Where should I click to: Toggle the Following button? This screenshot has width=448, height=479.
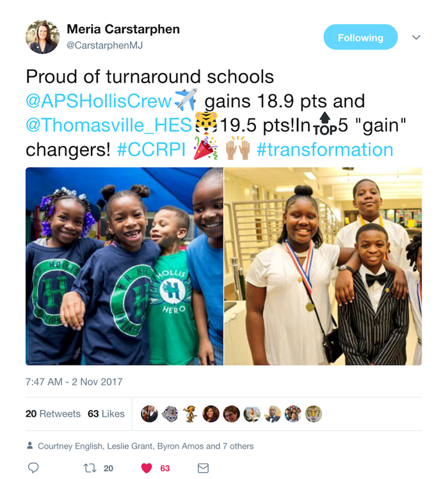point(360,37)
